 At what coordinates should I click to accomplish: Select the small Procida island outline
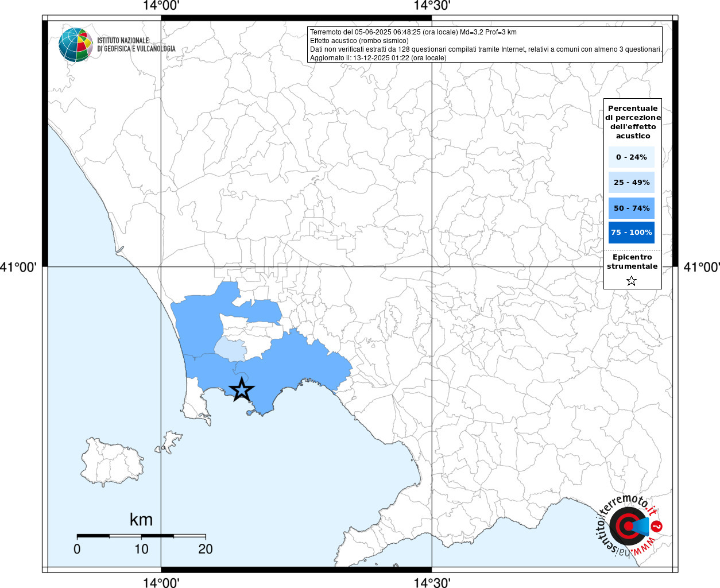pos(171,442)
